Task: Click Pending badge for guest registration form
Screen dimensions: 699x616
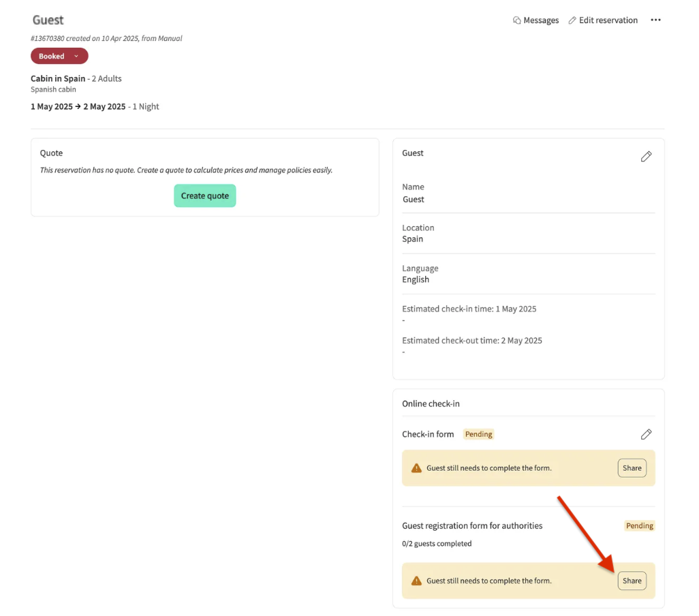Action: (639, 526)
